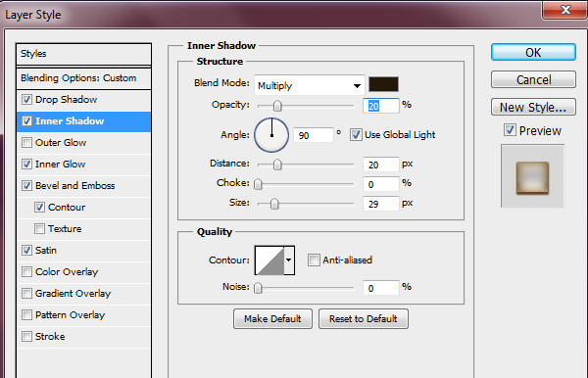
Task: Click the angle dial control
Action: tap(271, 135)
